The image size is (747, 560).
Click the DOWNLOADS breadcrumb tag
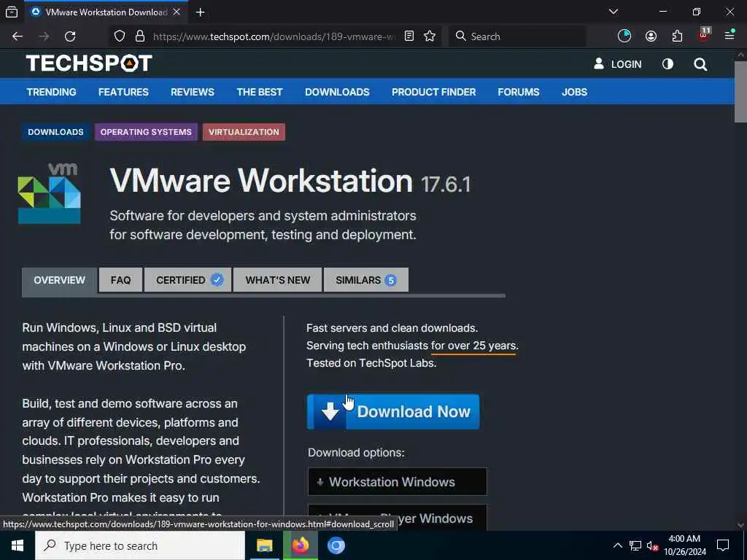(x=55, y=132)
